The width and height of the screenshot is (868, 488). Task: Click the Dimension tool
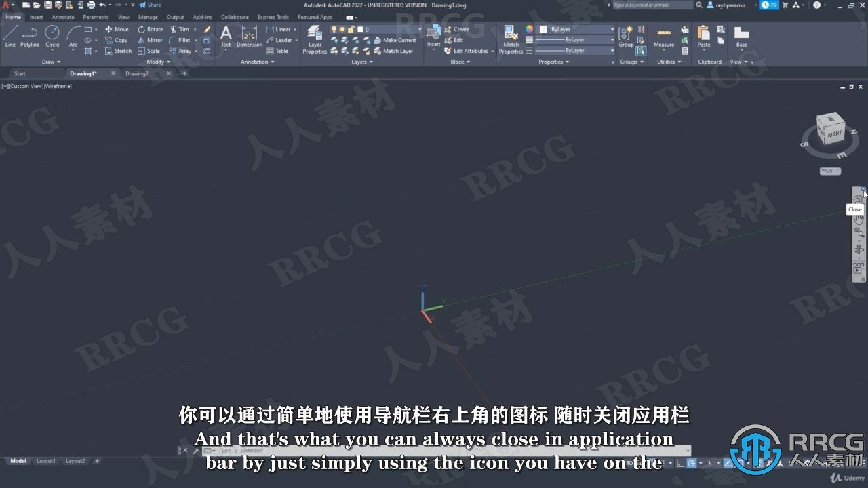click(x=250, y=37)
